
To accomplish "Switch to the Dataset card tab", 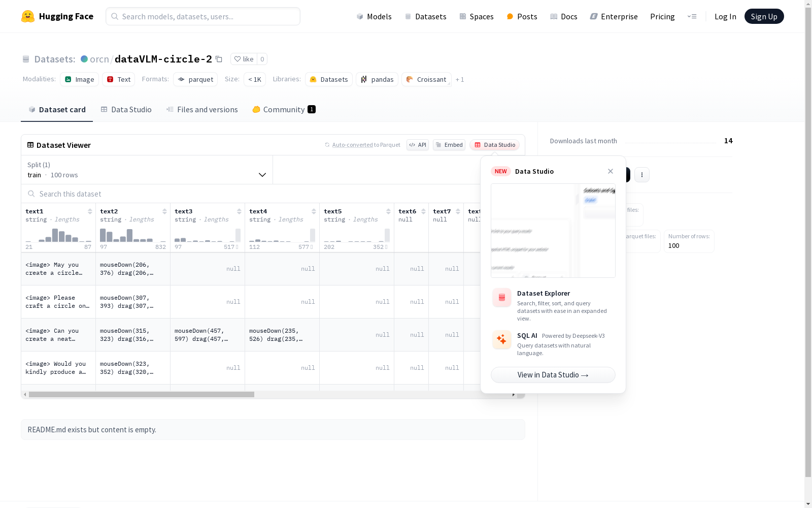I will pyautogui.click(x=57, y=110).
